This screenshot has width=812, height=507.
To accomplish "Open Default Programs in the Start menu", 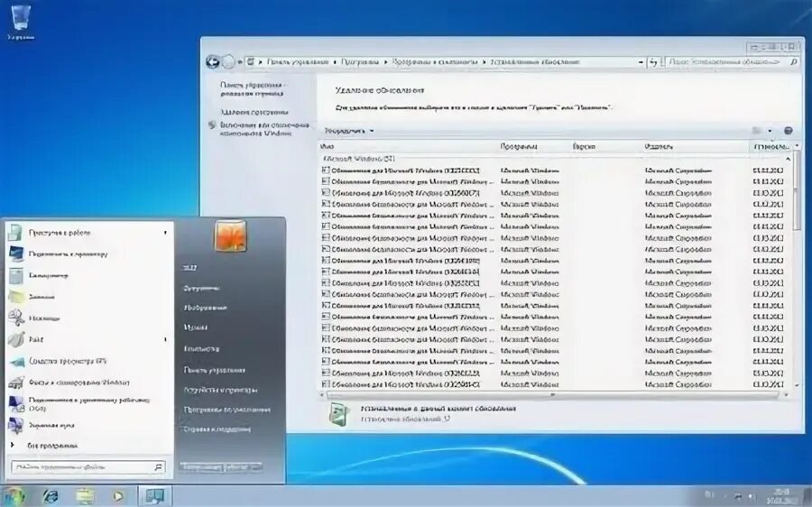I will pos(226,410).
